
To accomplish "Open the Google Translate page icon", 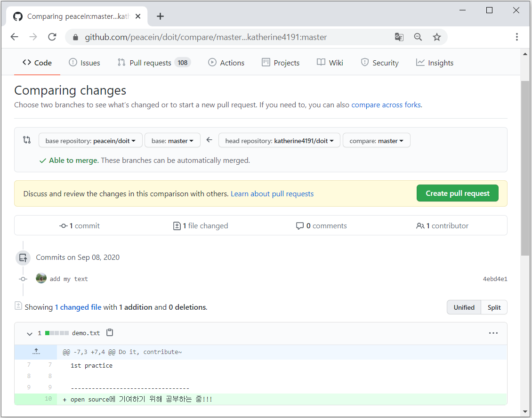I will [399, 37].
